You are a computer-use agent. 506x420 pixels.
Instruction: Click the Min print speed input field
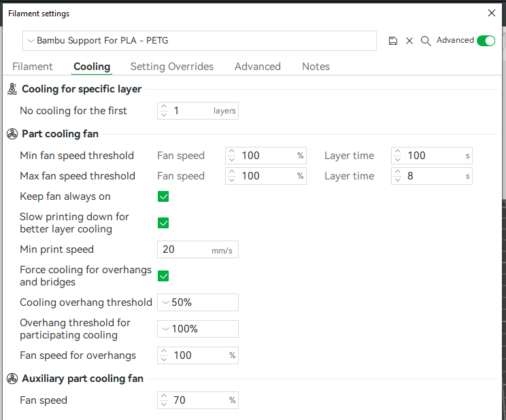(x=185, y=249)
